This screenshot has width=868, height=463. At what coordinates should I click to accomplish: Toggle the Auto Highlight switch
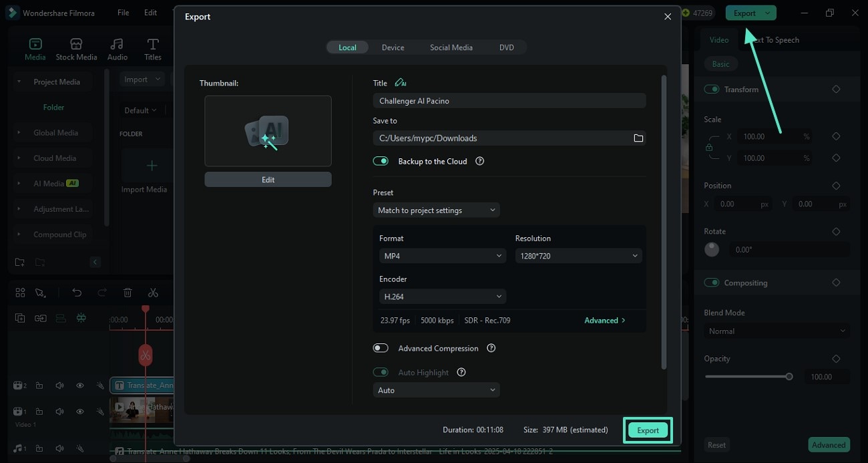(381, 372)
